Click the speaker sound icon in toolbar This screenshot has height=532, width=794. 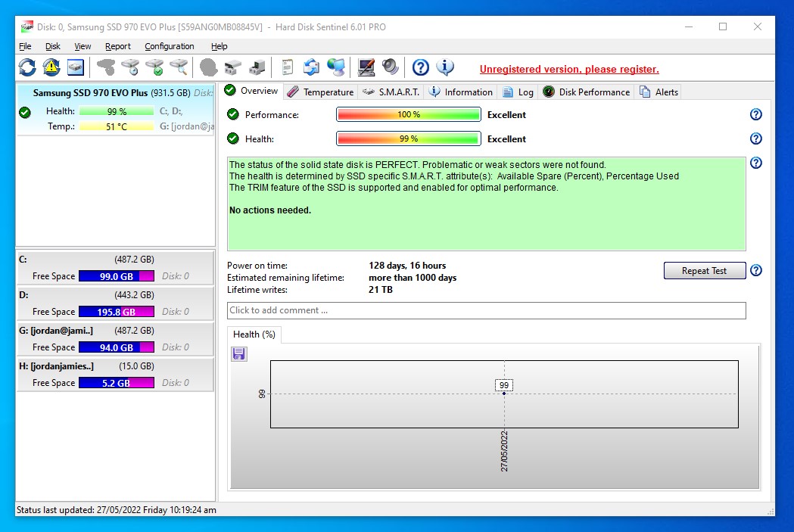click(391, 67)
